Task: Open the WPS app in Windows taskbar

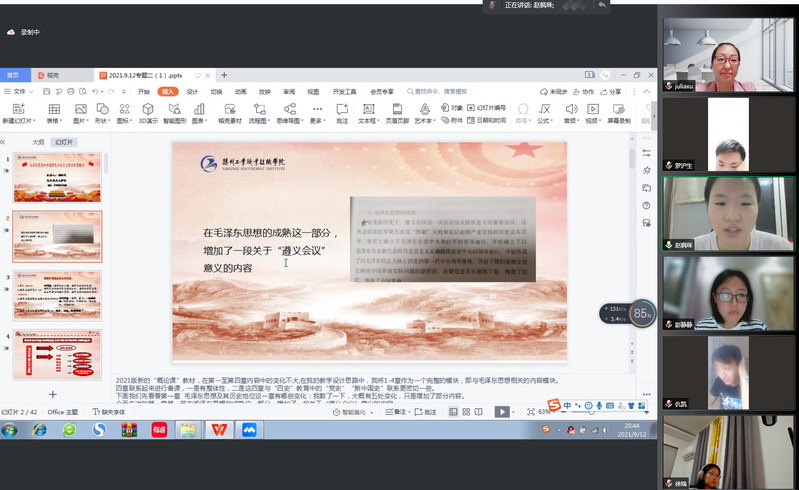Action: [x=217, y=430]
